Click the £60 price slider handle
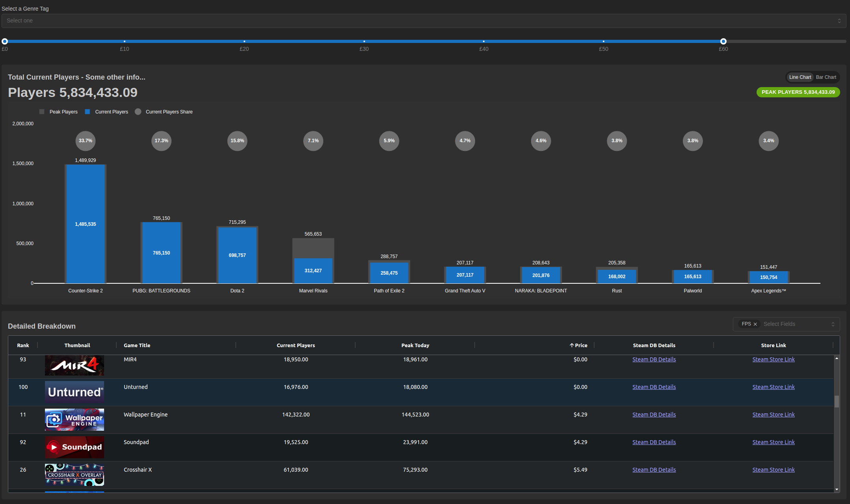 coord(723,41)
